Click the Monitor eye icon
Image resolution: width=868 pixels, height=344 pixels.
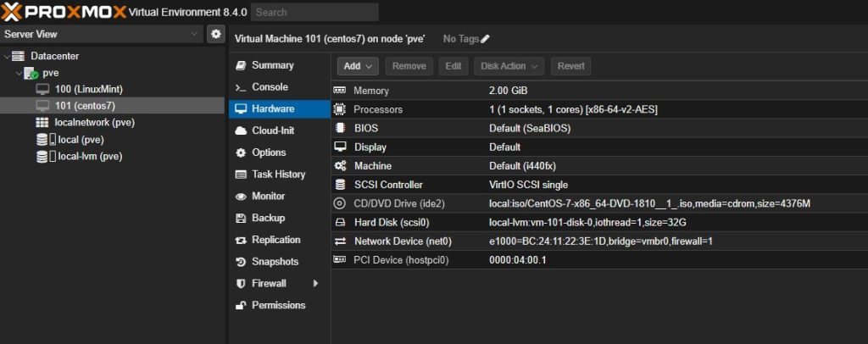click(240, 197)
